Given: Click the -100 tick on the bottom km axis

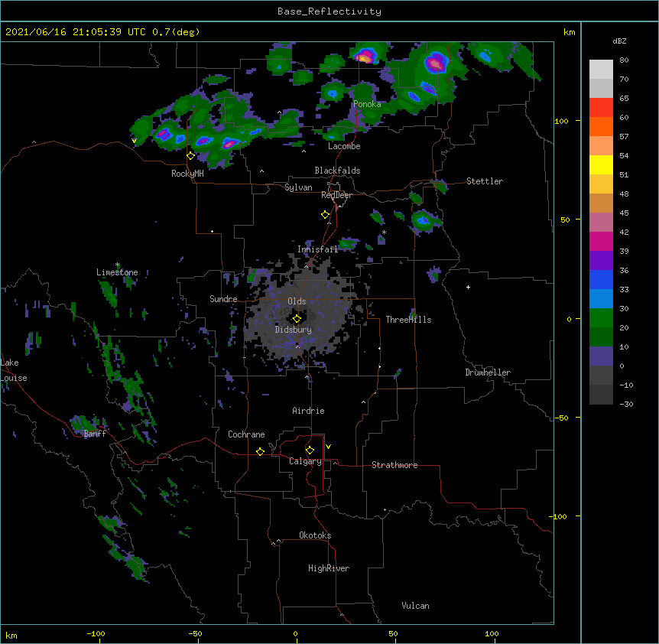Looking at the screenshot, I should click(x=96, y=633).
